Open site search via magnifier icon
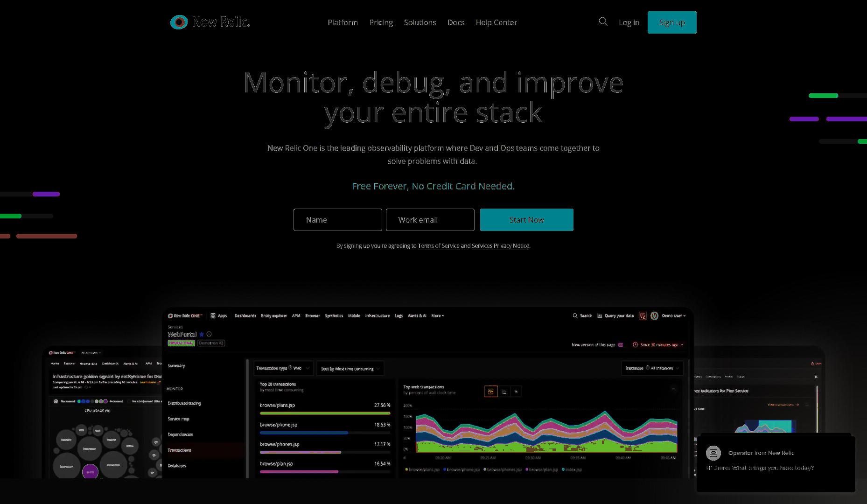Viewport: 867px width, 504px height. pos(603,21)
